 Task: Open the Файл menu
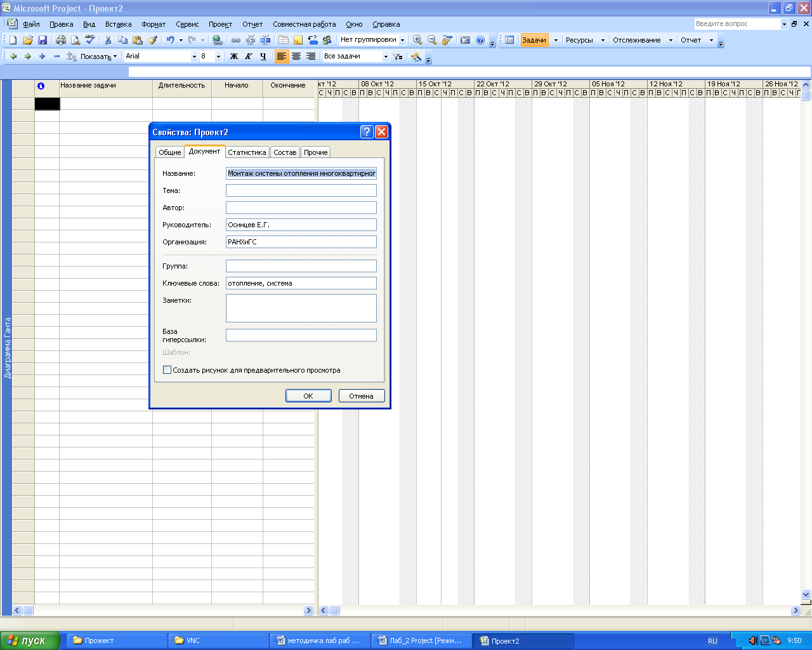pyautogui.click(x=31, y=24)
